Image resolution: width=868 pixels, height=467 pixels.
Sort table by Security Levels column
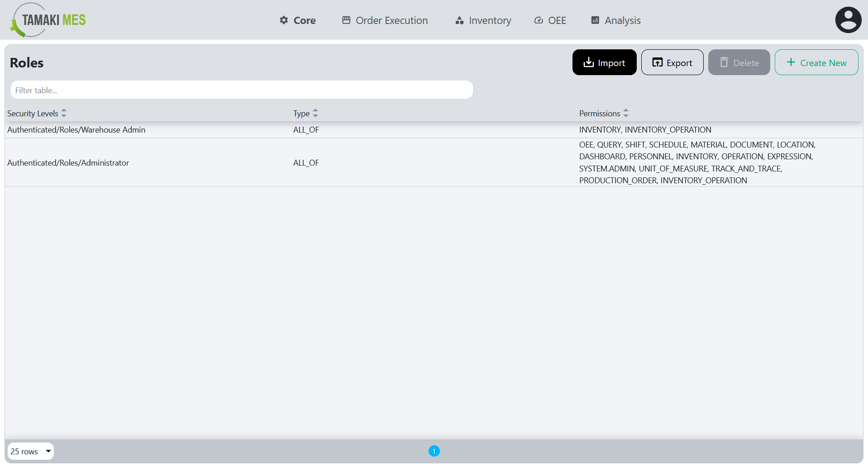click(63, 113)
